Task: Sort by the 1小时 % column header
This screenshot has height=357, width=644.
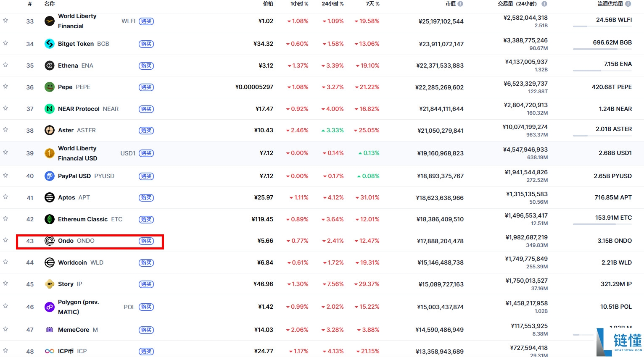Action: (299, 4)
